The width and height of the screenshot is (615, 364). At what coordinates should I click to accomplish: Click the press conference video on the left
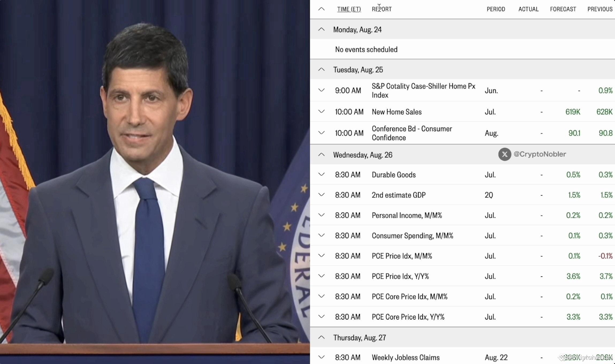click(x=155, y=182)
